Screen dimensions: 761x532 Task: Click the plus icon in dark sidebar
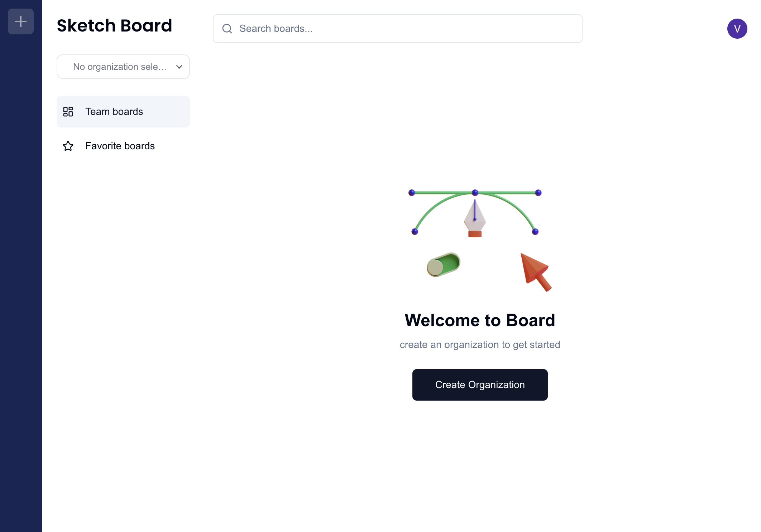21,21
